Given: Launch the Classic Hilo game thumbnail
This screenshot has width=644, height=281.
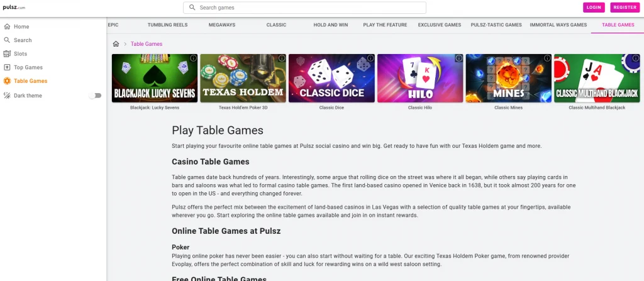Looking at the screenshot, I should 420,78.
